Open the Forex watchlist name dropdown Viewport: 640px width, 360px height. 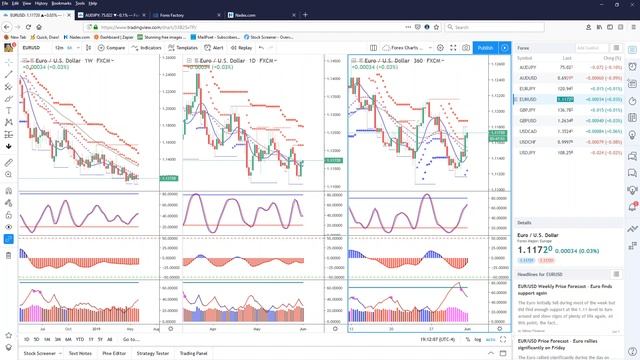tap(523, 48)
